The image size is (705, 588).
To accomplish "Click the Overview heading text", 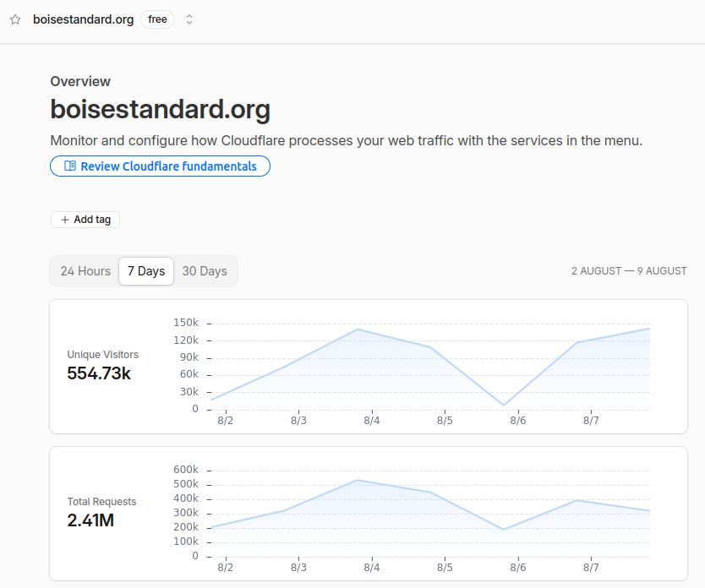I will [80, 81].
